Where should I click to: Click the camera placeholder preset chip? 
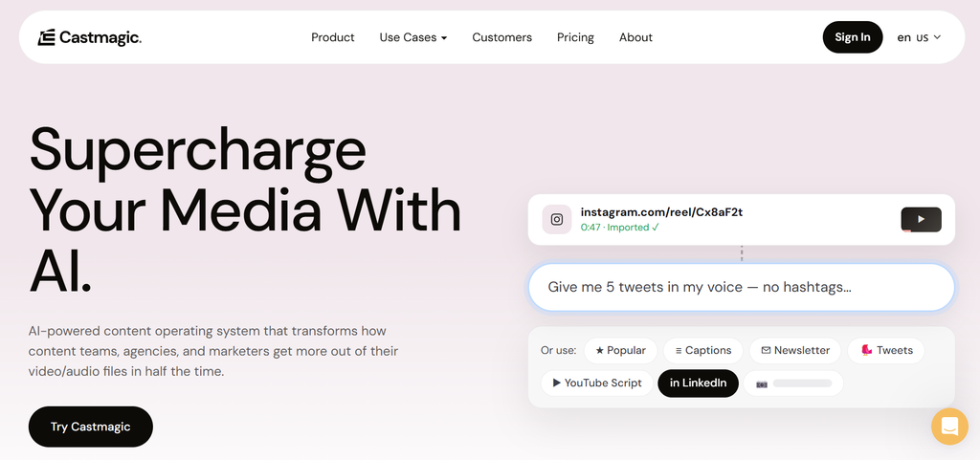pos(793,383)
